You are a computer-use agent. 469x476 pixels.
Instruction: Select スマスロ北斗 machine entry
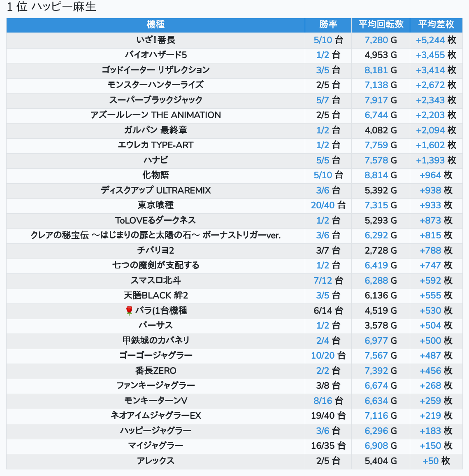(x=156, y=280)
